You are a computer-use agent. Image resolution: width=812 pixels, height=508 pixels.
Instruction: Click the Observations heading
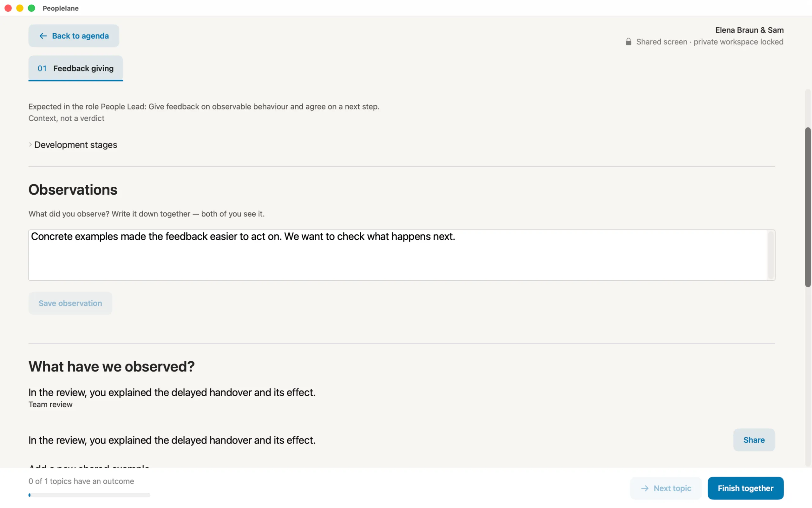[73, 190]
